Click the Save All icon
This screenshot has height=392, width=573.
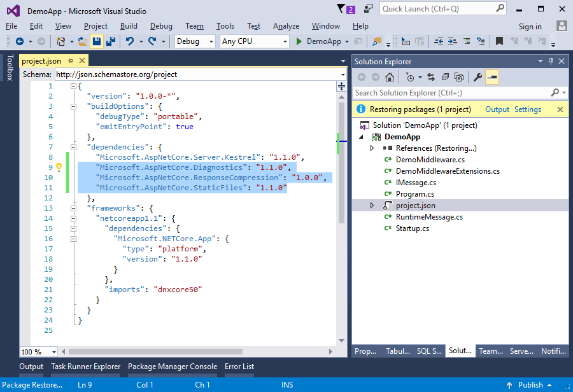pyautogui.click(x=111, y=41)
